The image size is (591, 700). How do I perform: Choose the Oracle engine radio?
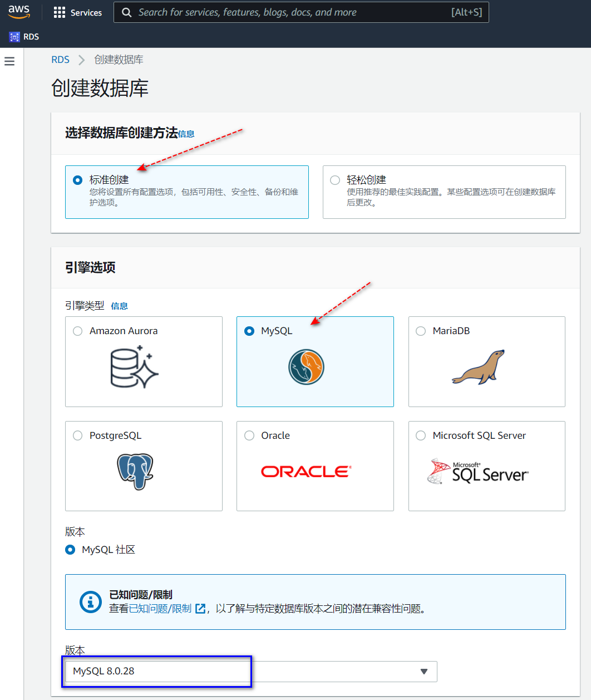pyautogui.click(x=249, y=435)
